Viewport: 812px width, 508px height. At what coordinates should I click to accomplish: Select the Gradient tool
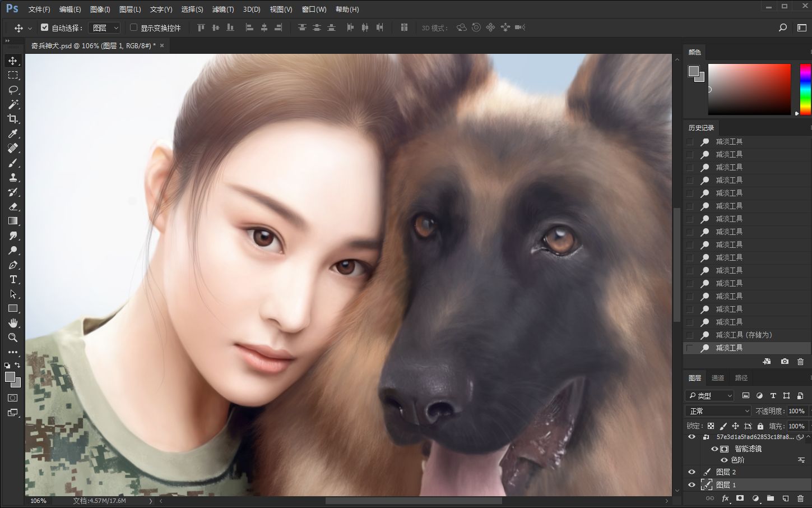pos(13,221)
